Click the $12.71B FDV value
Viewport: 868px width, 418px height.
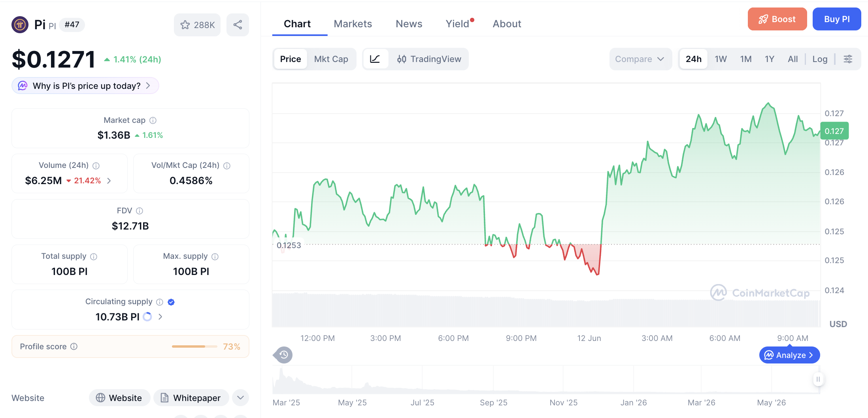(130, 226)
